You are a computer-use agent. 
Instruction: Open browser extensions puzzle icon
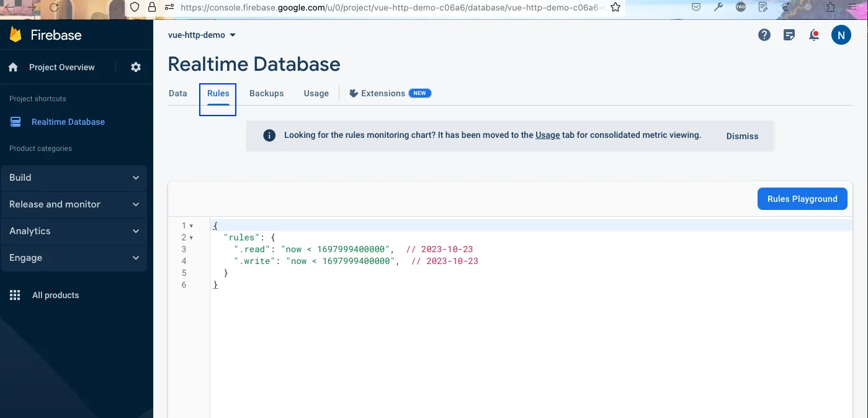830,7
